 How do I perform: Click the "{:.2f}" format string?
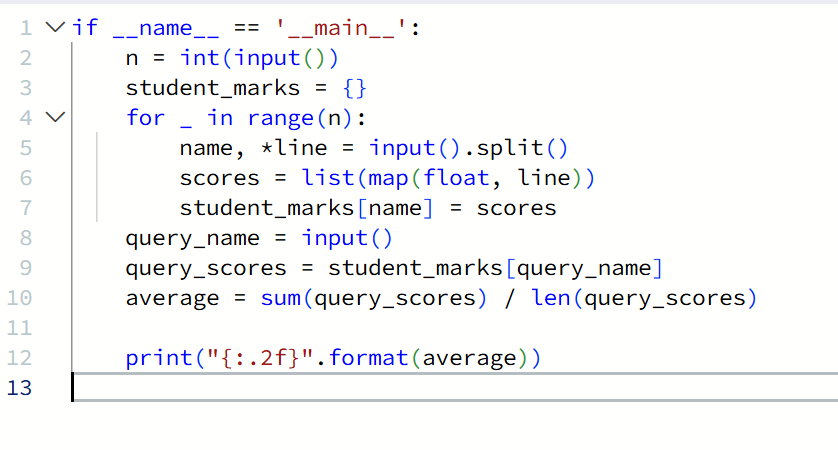260,358
